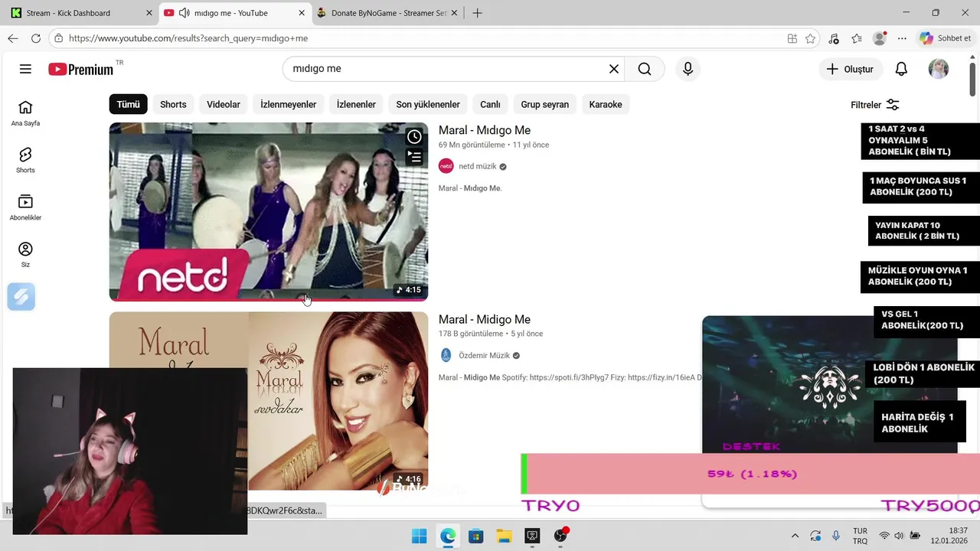Open Microsoft Store from taskbar
This screenshot has width=980, height=551.
[x=475, y=536]
